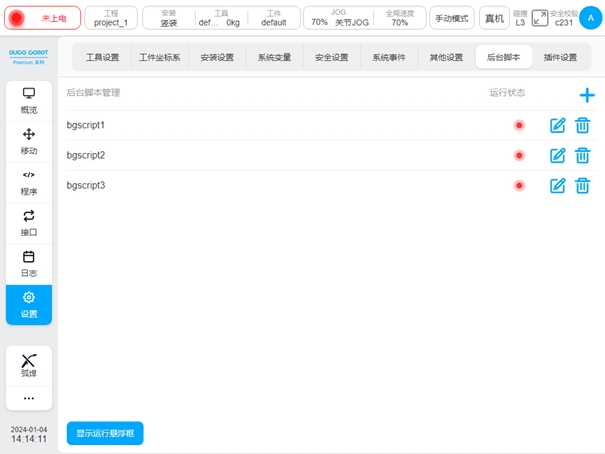Delete bgscript1 with the trash icon
Image resolution: width=605 pixels, height=454 pixels.
(x=582, y=125)
